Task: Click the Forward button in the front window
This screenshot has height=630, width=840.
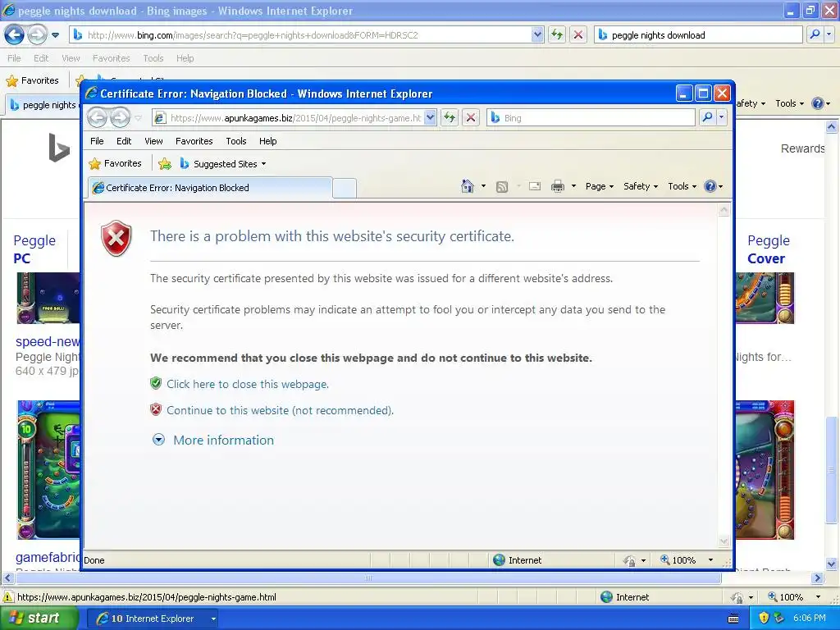Action: (120, 118)
